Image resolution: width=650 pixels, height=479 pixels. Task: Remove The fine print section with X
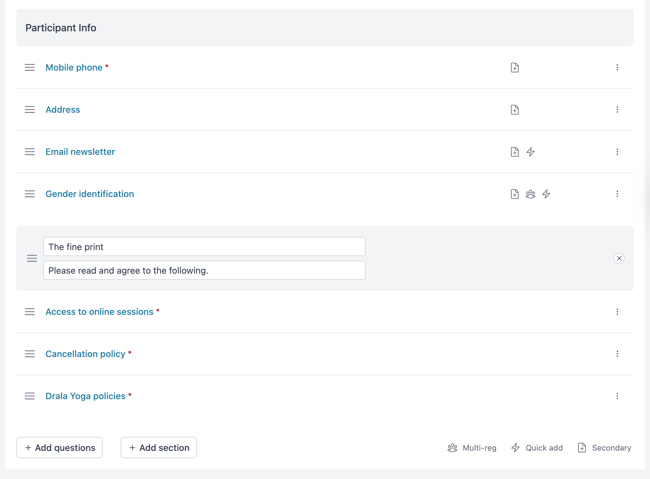click(x=619, y=258)
